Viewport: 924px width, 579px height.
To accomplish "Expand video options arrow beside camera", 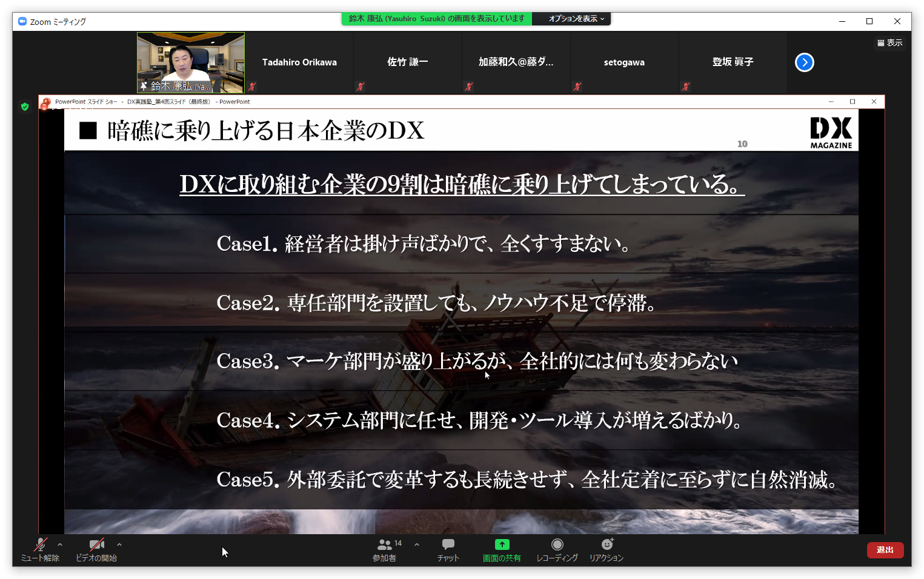I will 119,544.
